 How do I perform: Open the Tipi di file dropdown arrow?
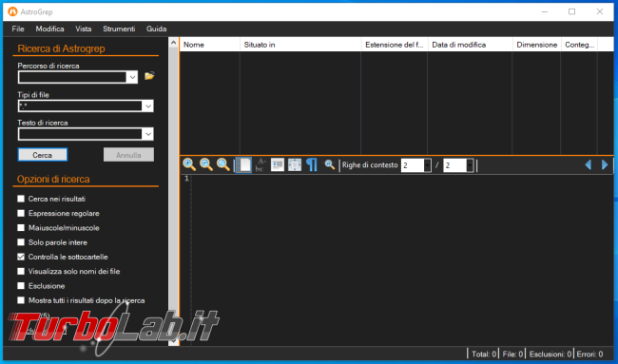(x=147, y=105)
